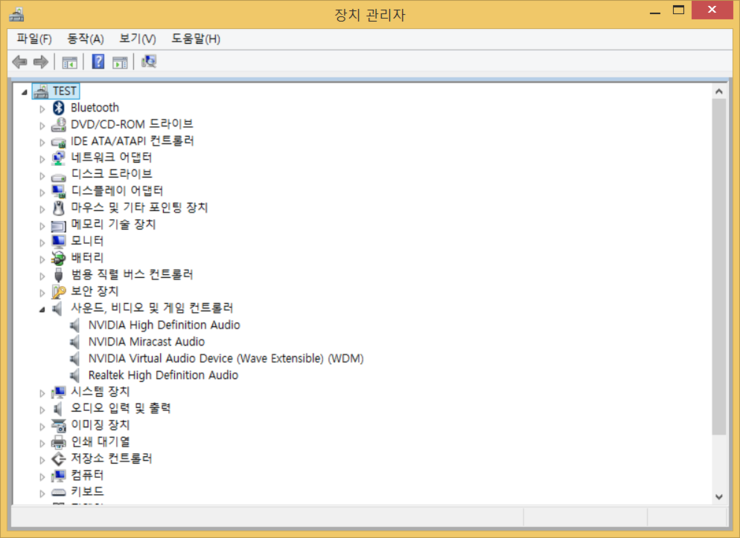This screenshot has height=538, width=740.
Task: Collapse the TEST root node
Action: click(25, 92)
